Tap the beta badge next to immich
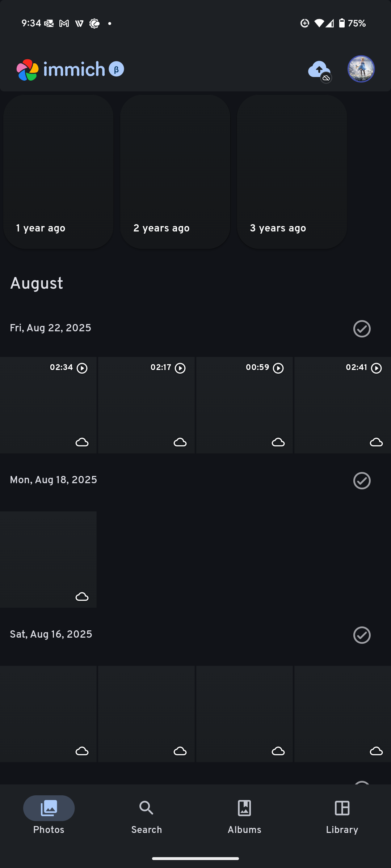The image size is (391, 868). click(x=117, y=69)
